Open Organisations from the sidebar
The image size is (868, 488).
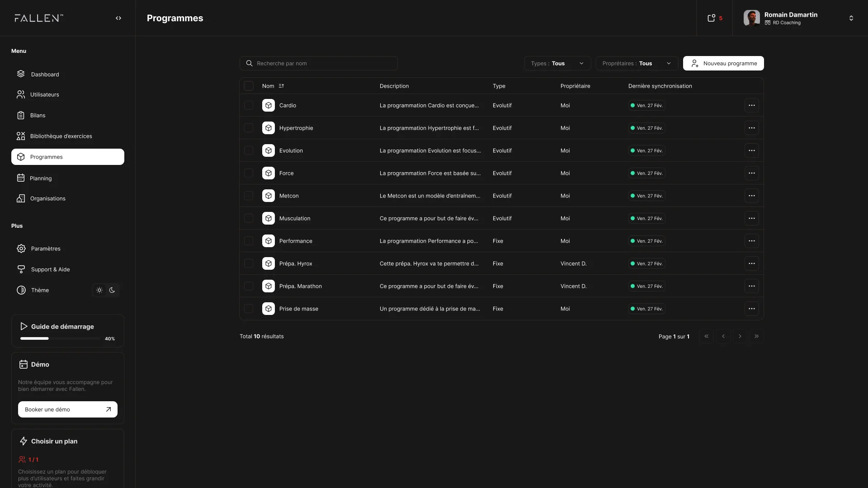pos(68,198)
